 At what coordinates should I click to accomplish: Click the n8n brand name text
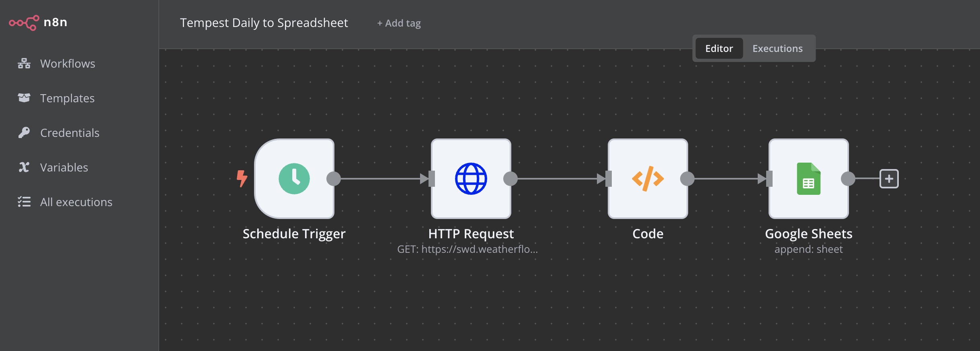pyautogui.click(x=55, y=22)
